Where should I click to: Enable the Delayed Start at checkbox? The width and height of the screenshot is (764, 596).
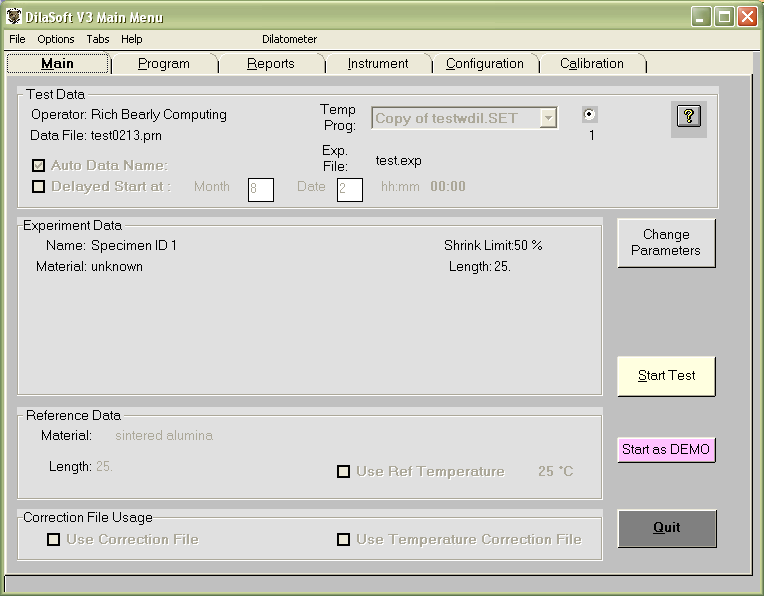coord(38,187)
